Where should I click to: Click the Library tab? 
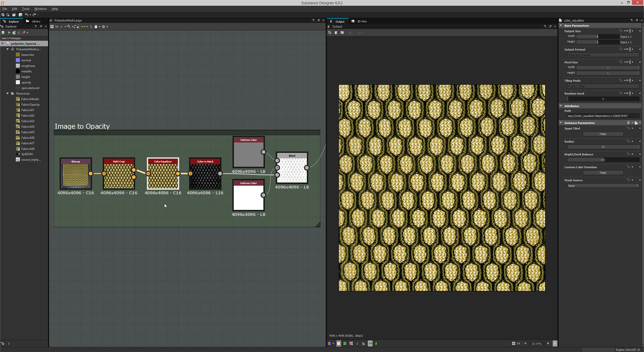(x=36, y=21)
